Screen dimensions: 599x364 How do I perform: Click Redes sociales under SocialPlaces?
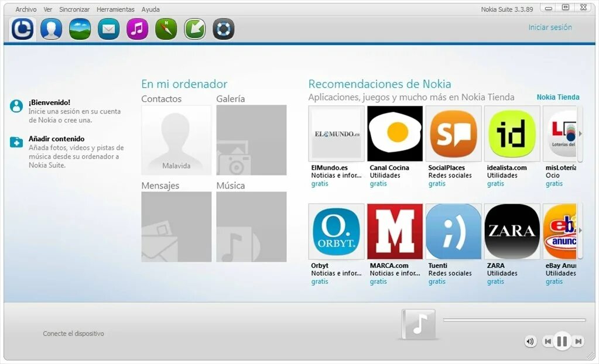coord(450,176)
